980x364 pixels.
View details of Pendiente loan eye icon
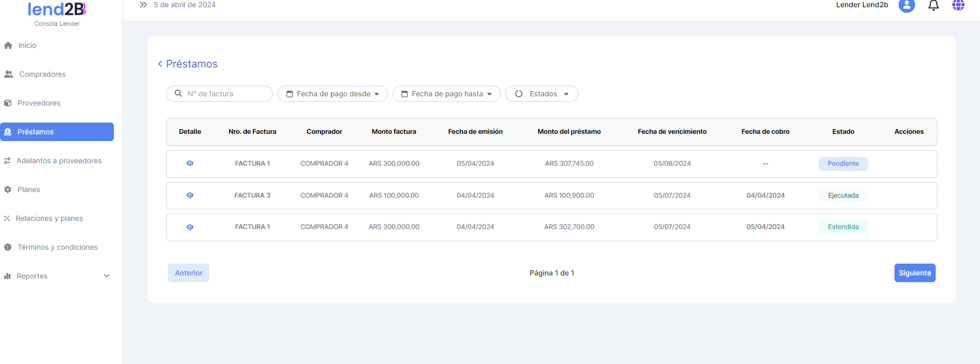tap(190, 163)
